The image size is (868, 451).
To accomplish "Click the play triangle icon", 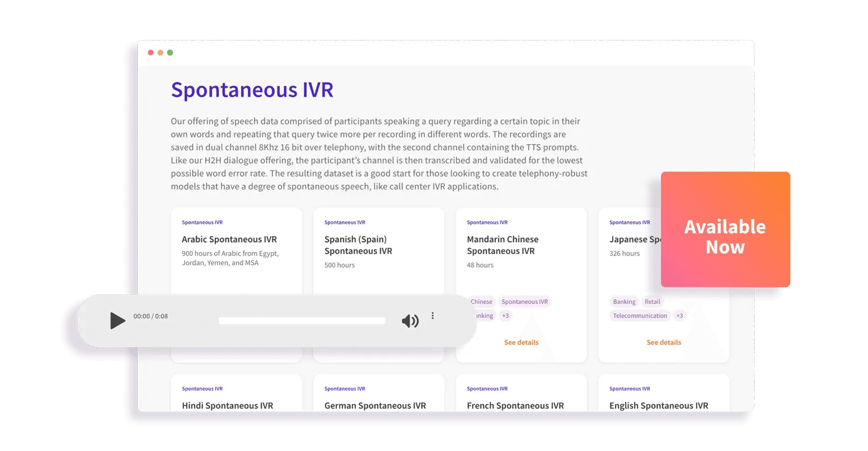I will pos(117,321).
